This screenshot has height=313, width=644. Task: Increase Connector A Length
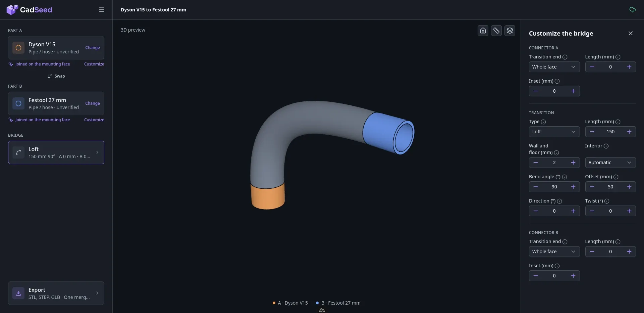tap(629, 67)
